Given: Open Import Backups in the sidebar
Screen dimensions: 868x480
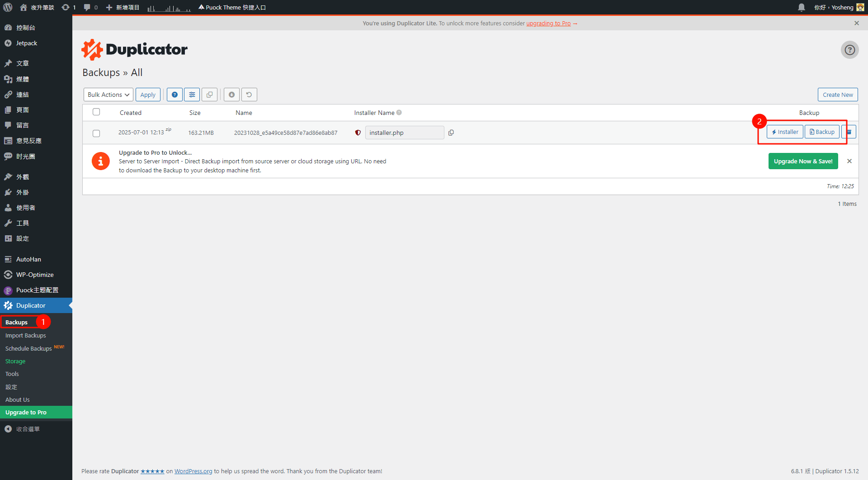Looking at the screenshot, I should click(26, 335).
